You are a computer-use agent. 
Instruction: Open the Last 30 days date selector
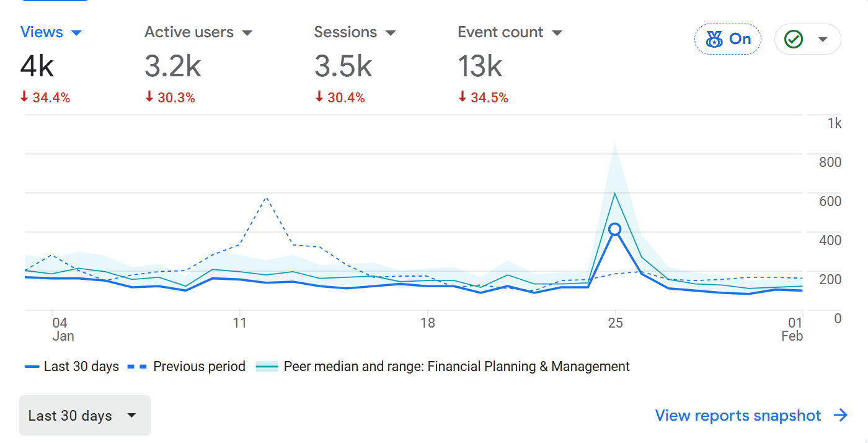coord(84,416)
